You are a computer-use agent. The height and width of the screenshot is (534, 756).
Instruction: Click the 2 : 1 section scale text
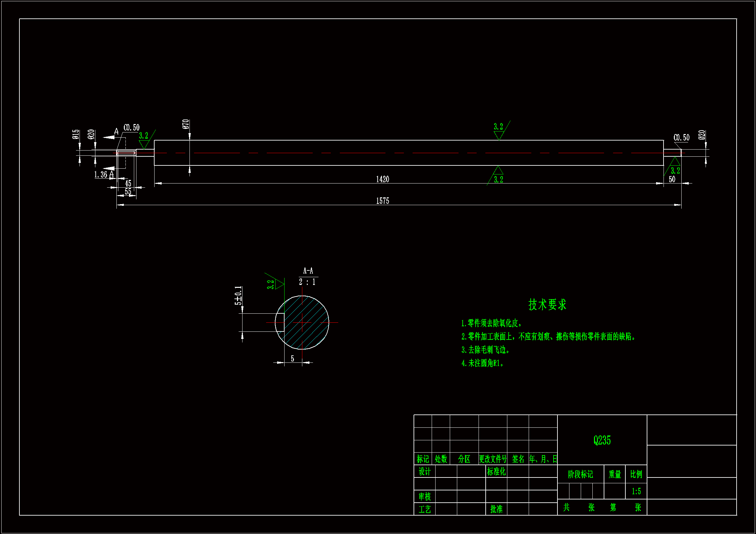307,282
